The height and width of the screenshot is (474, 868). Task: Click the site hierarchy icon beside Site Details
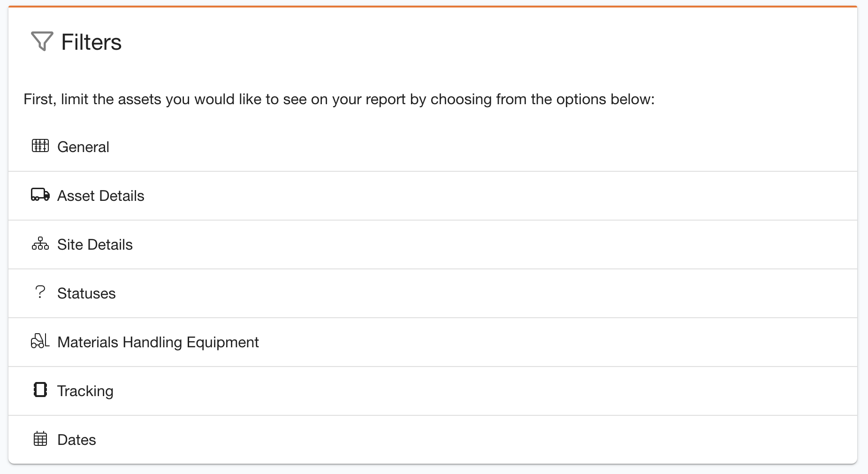point(40,244)
